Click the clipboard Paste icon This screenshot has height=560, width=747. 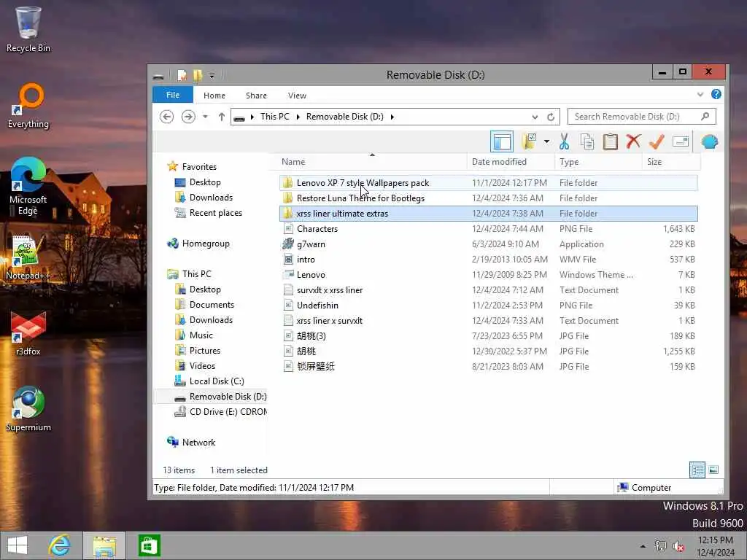[611, 142]
